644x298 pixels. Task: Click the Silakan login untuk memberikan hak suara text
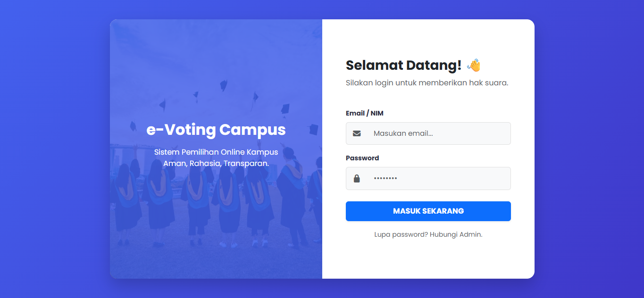click(x=427, y=83)
